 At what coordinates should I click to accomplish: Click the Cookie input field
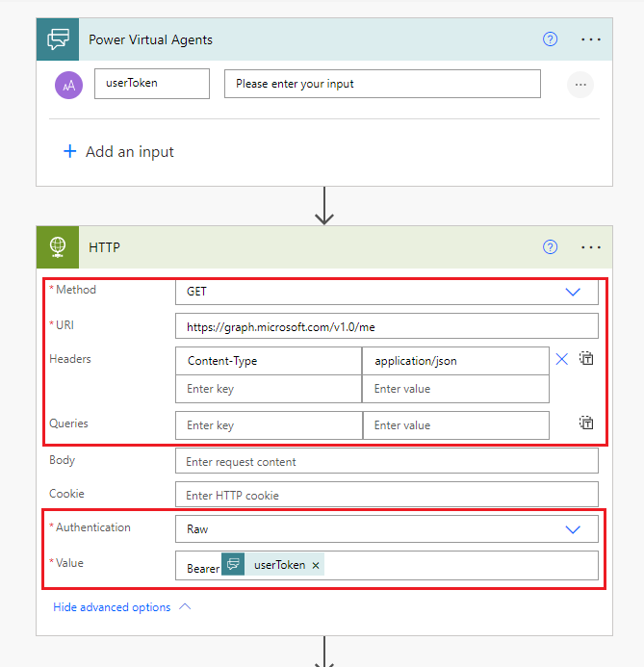point(386,496)
